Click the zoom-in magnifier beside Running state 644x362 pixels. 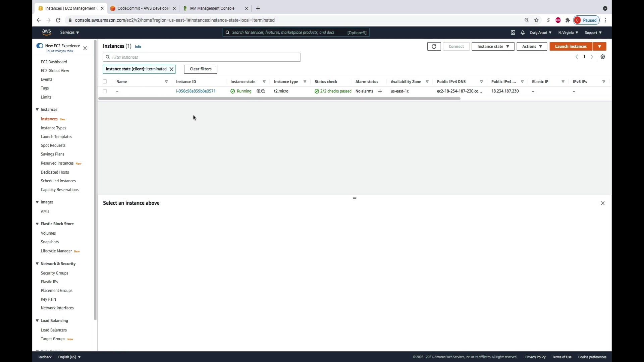(259, 91)
